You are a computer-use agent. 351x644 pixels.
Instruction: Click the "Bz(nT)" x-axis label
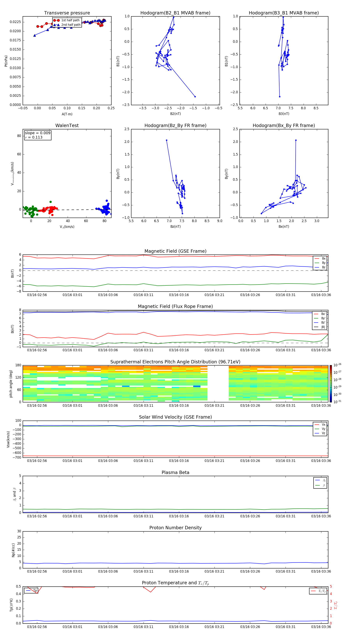tap(175, 227)
